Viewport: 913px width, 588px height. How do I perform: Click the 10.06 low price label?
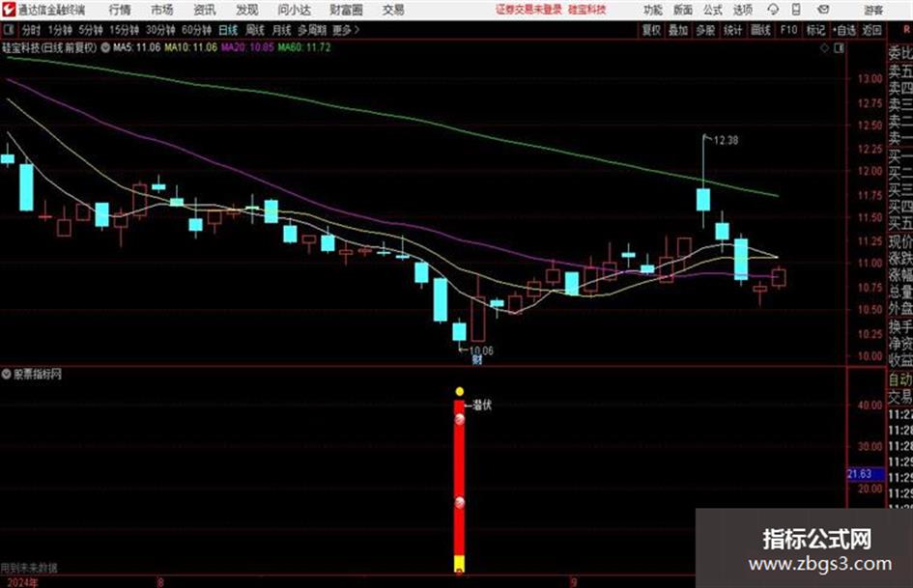pos(481,350)
